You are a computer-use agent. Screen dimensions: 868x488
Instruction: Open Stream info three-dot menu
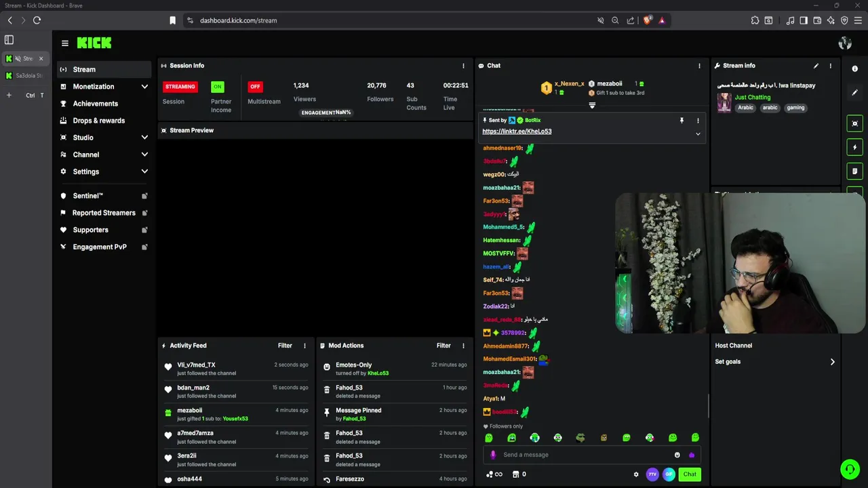(831, 66)
